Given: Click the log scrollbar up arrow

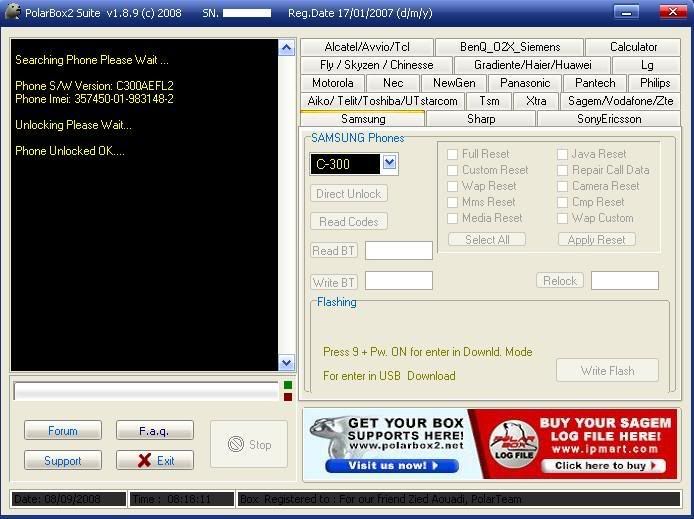Looking at the screenshot, I should [x=286, y=47].
